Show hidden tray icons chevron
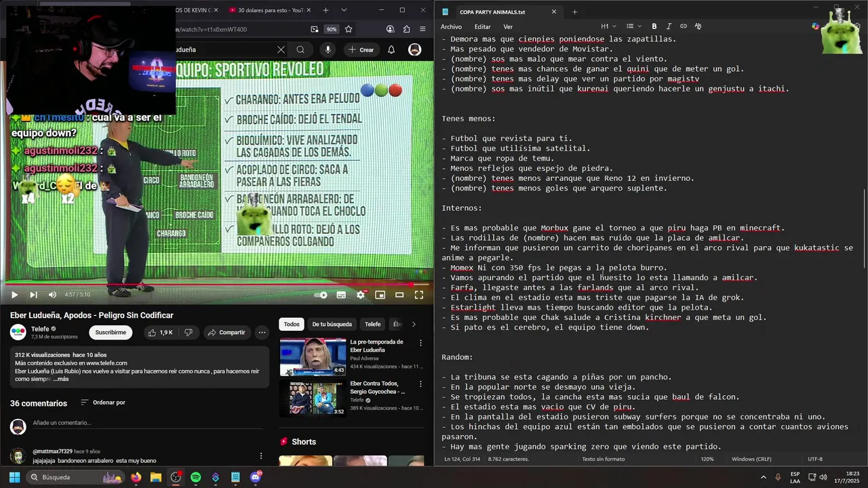The width and height of the screenshot is (868, 488). [764, 477]
